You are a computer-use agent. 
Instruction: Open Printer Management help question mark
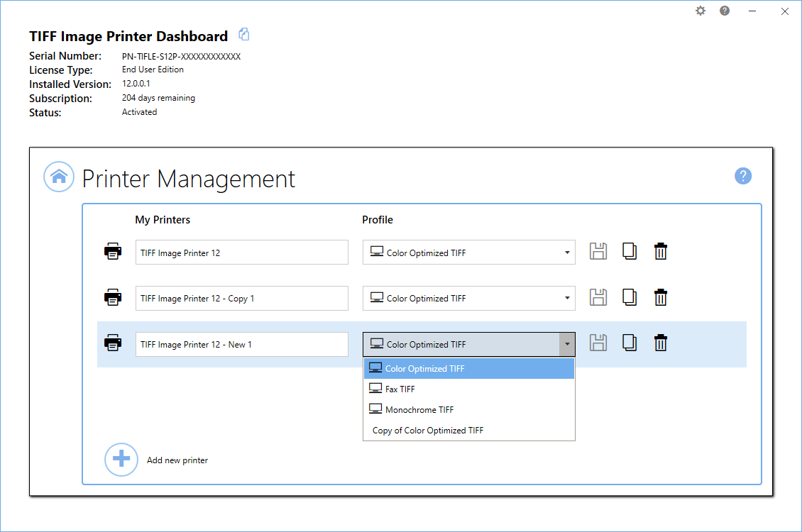(742, 176)
